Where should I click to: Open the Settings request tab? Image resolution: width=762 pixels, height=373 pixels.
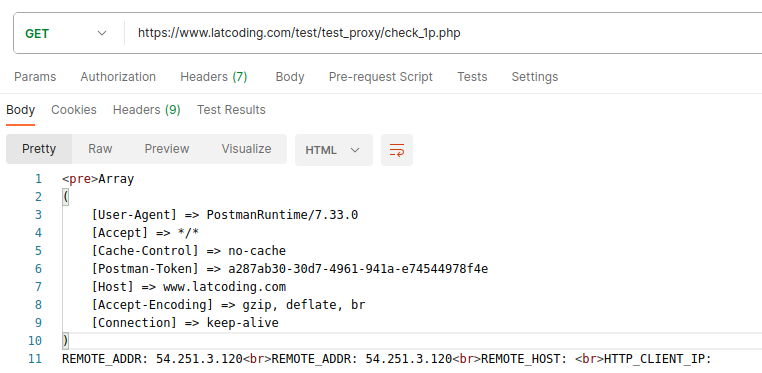point(535,77)
